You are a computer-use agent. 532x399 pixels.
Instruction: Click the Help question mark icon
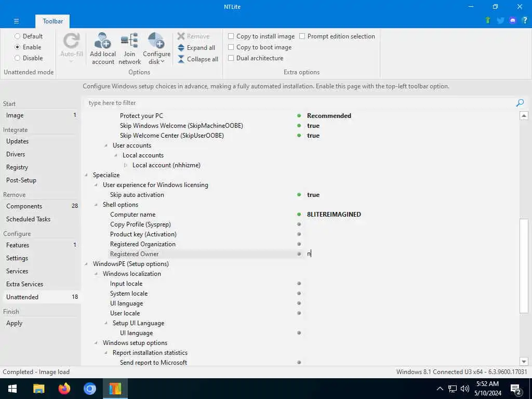pos(525,20)
